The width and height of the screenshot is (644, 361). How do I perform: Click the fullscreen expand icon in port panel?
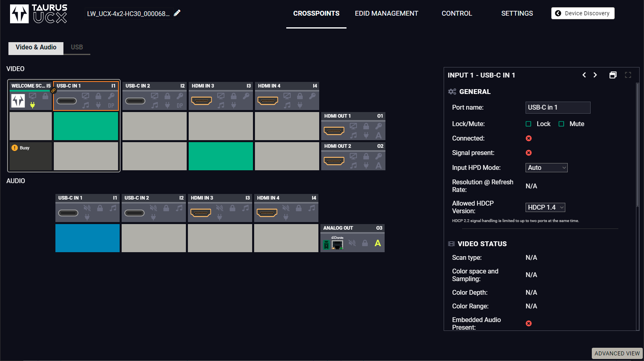[628, 75]
